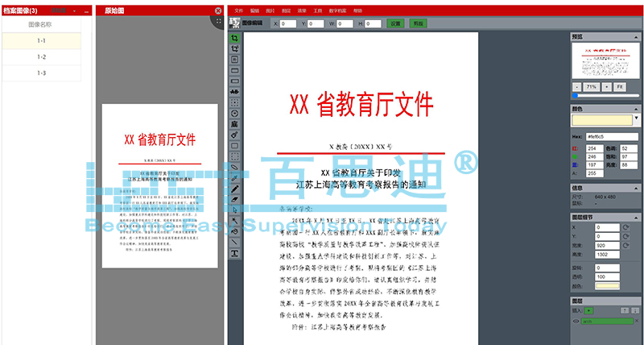Open the dropdown arrow in 档案图像 header

click(x=74, y=10)
